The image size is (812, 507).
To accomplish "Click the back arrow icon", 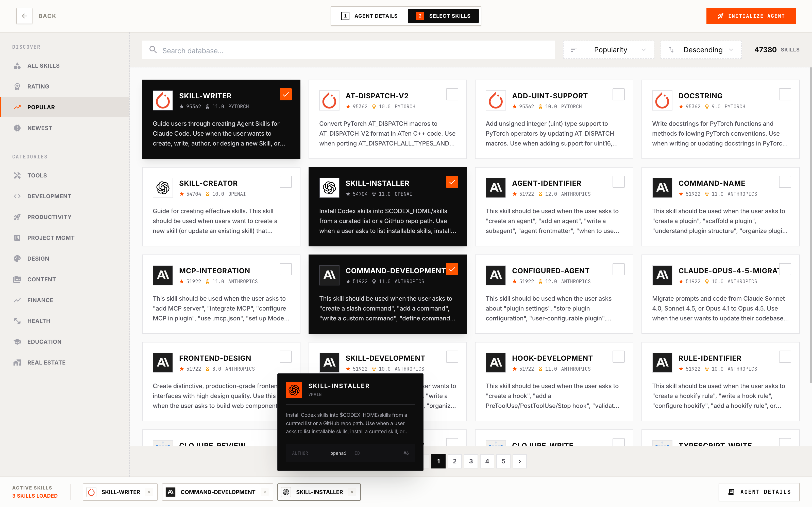I will (x=24, y=16).
